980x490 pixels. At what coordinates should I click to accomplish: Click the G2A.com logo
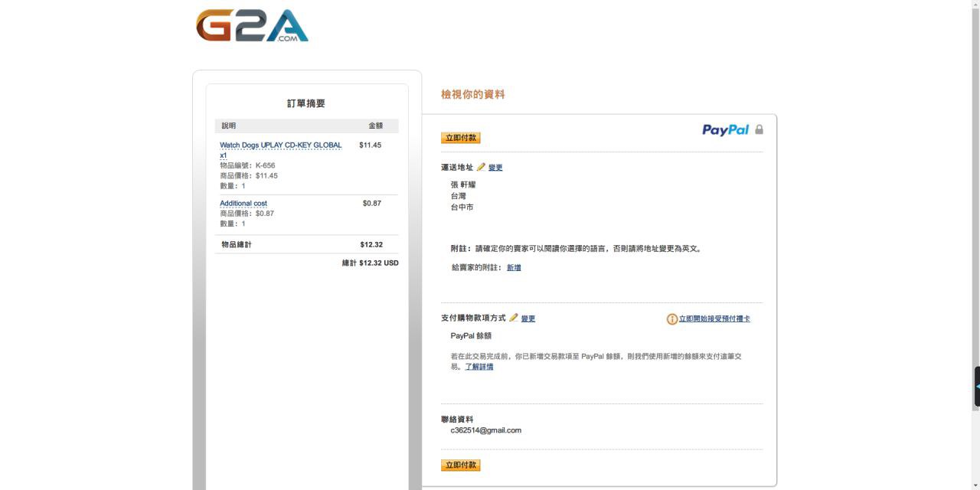tap(252, 25)
